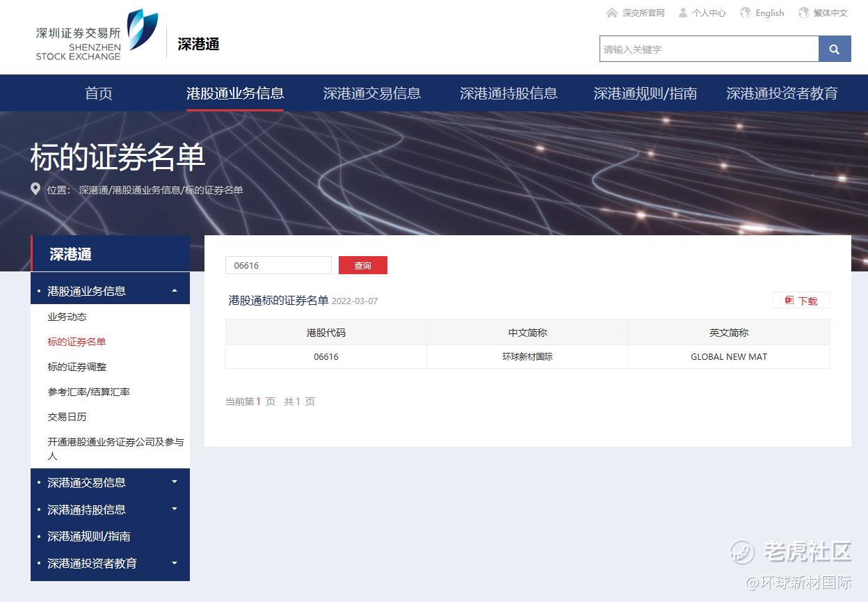Click the red 查询 button
This screenshot has height=602, width=868.
[363, 265]
